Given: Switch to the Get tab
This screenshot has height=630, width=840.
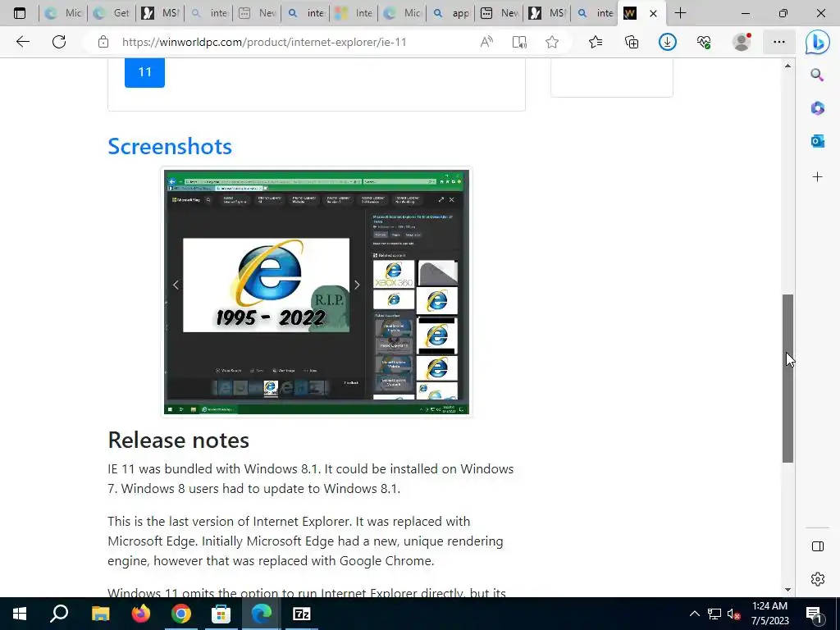Looking at the screenshot, I should click(111, 13).
